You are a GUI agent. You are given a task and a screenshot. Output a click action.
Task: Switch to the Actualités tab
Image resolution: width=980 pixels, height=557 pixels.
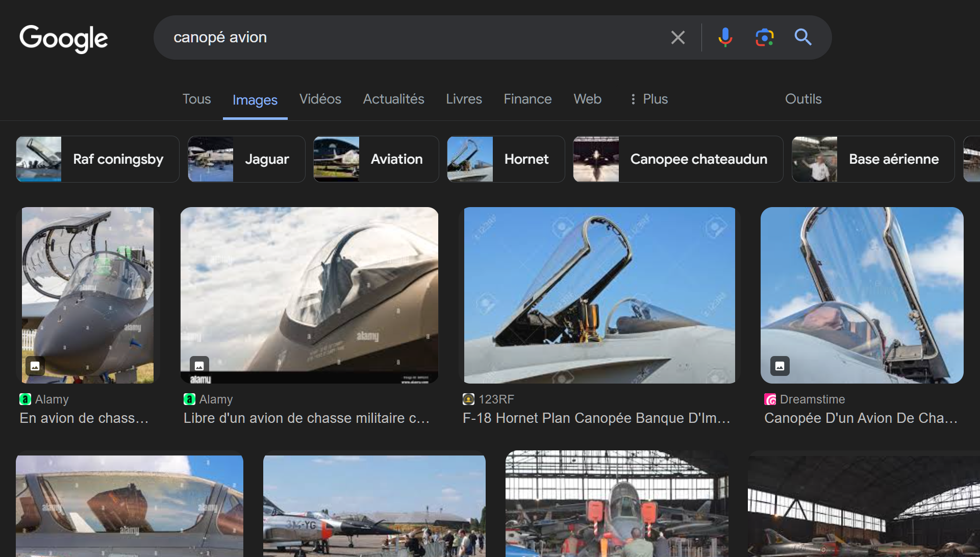(x=393, y=99)
